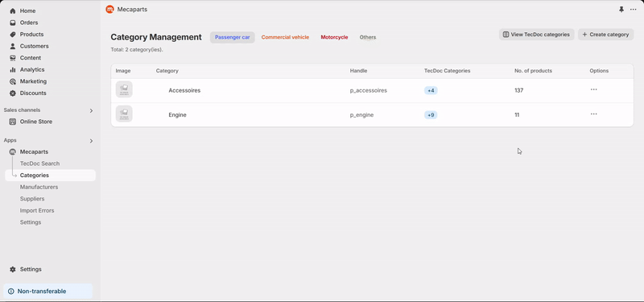Click product count 11
The image size is (644, 302).
(517, 115)
